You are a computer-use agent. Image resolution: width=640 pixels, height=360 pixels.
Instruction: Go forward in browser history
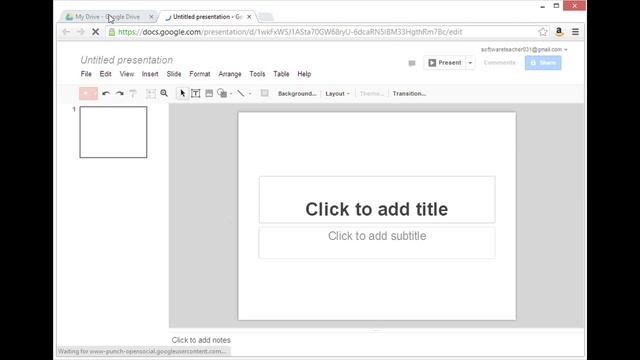81,31
